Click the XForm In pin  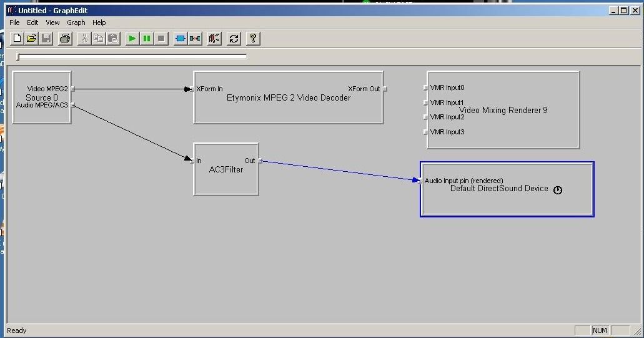[192, 89]
